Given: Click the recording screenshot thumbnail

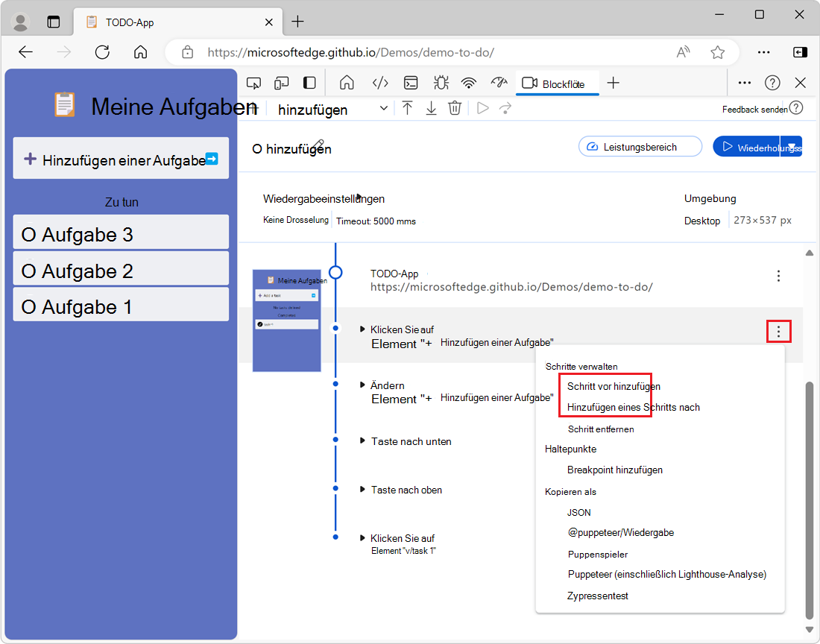Looking at the screenshot, I should pos(287,320).
